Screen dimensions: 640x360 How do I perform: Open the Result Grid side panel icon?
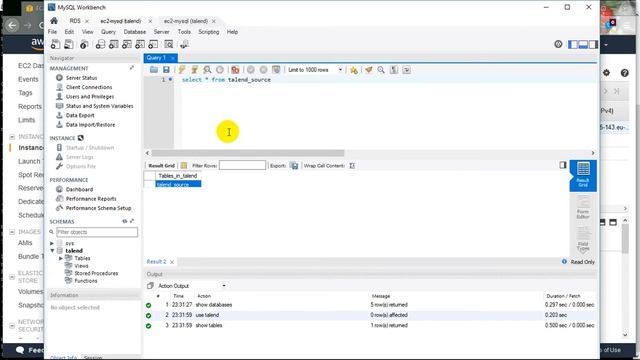coord(583,176)
